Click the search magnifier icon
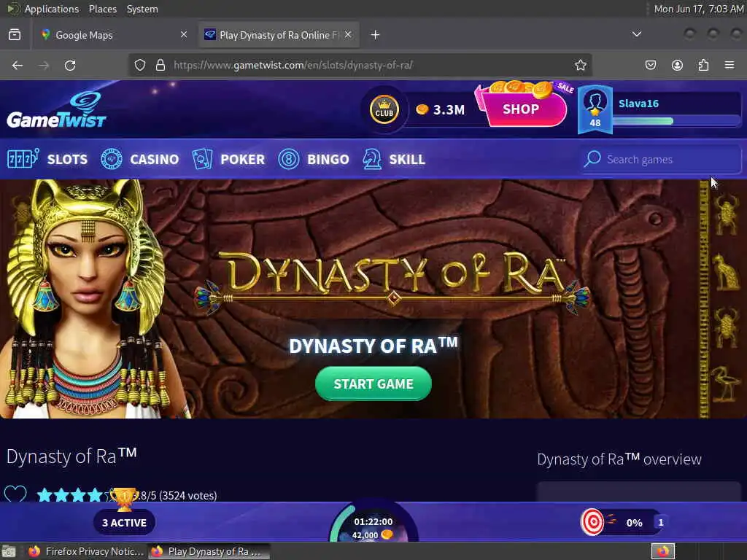The width and height of the screenshot is (747, 560). (x=592, y=159)
